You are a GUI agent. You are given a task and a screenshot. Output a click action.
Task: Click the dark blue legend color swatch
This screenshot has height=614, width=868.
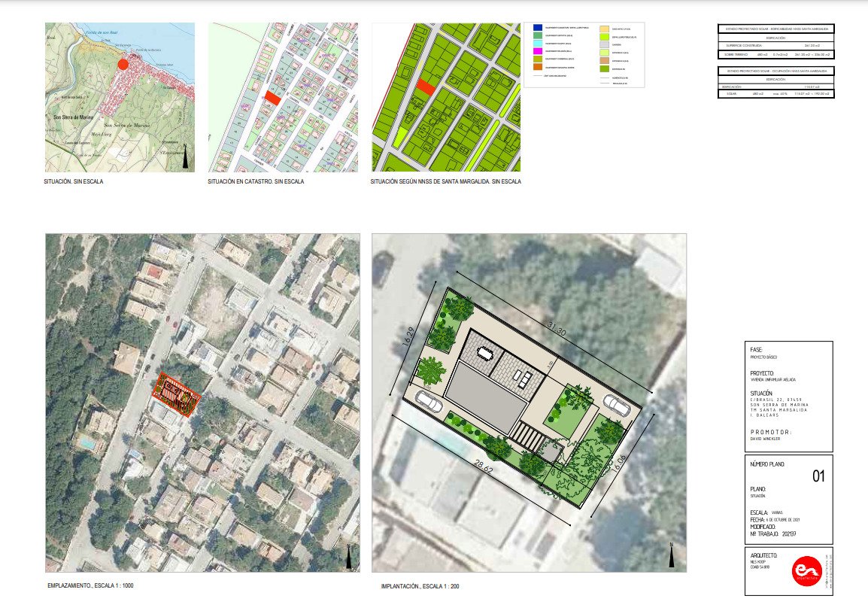pyautogui.click(x=537, y=27)
